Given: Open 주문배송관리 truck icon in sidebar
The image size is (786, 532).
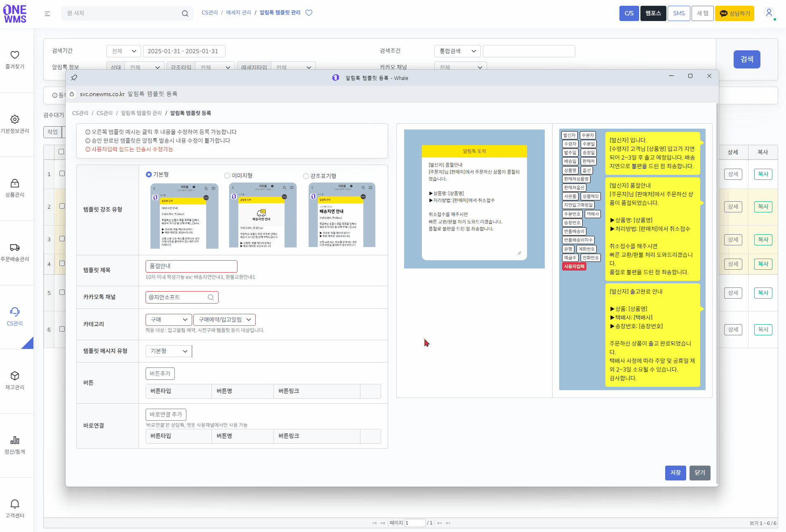Looking at the screenshot, I should click(x=15, y=248).
